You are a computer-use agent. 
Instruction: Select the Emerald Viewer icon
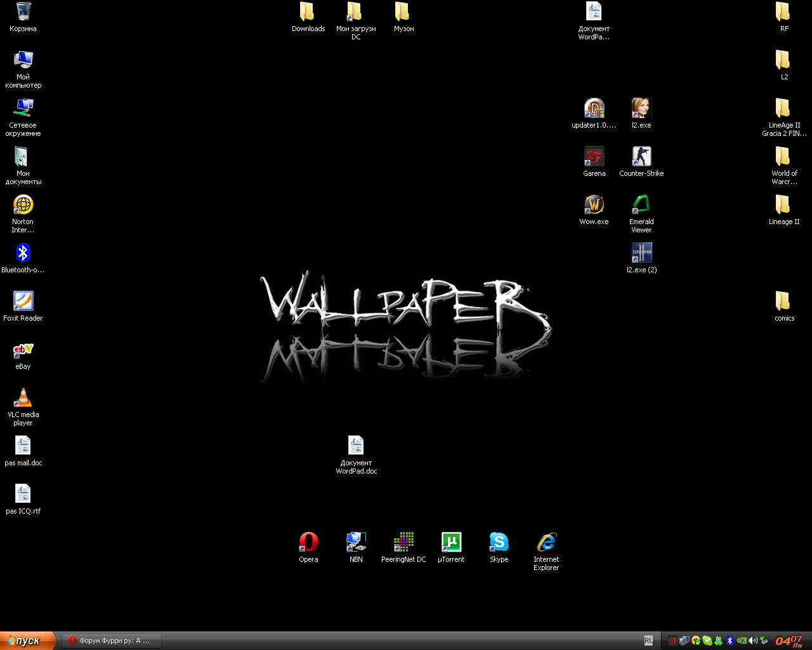(641, 205)
